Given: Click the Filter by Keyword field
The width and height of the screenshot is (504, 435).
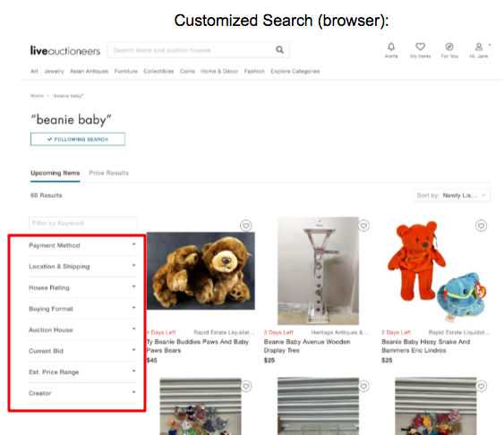Looking at the screenshot, I should pos(83,223).
